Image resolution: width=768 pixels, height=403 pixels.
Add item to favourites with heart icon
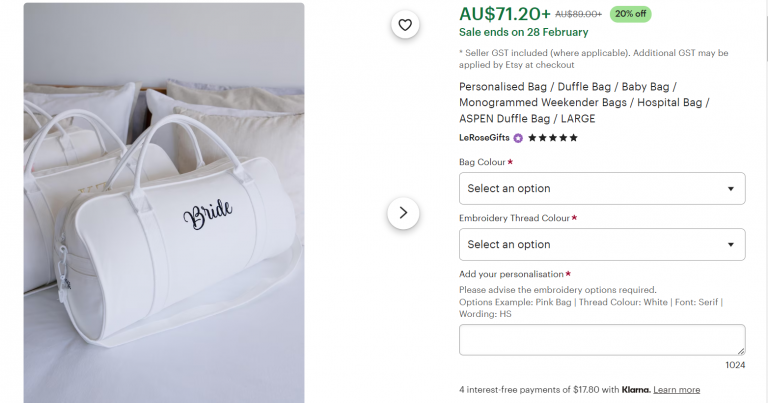404,25
